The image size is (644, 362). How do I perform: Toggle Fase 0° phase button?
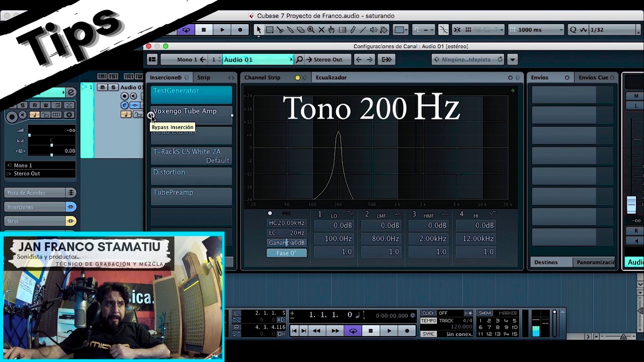click(286, 253)
